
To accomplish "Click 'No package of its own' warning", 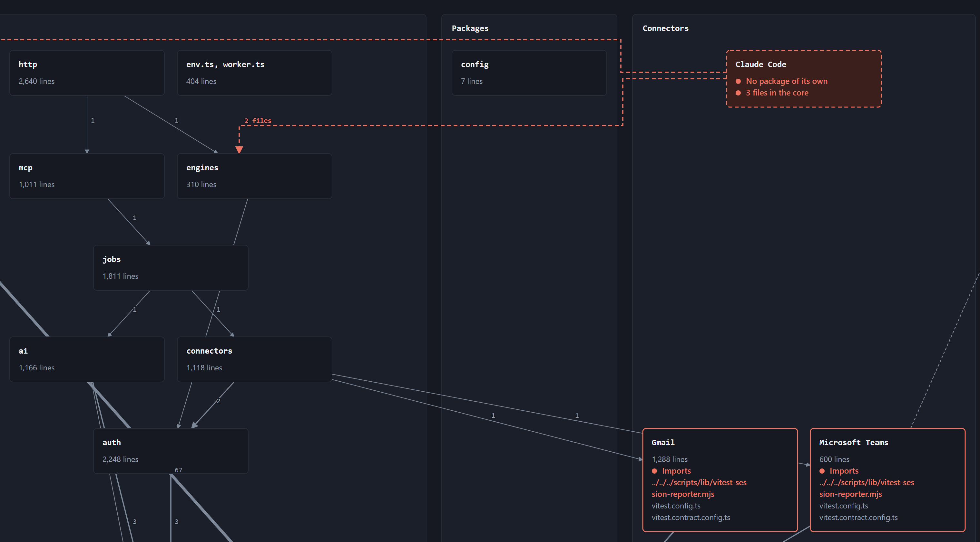I will [x=787, y=81].
